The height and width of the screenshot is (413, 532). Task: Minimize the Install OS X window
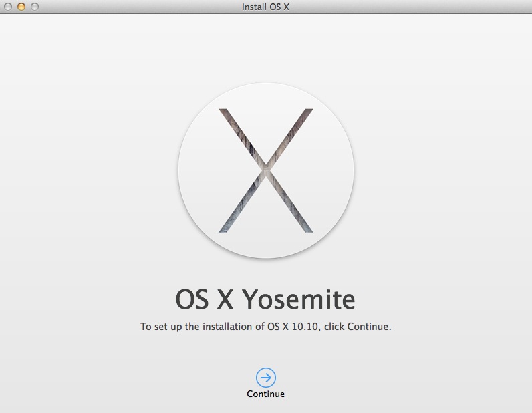point(21,7)
